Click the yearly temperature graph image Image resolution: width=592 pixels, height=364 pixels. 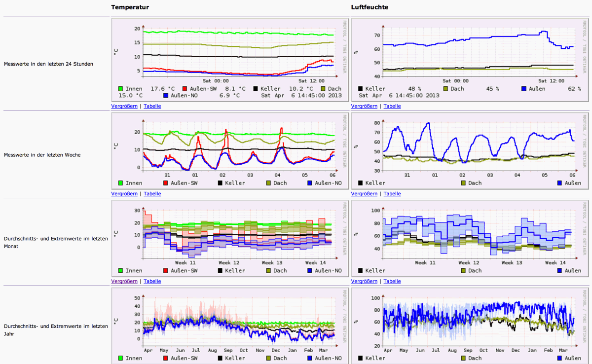click(x=230, y=326)
